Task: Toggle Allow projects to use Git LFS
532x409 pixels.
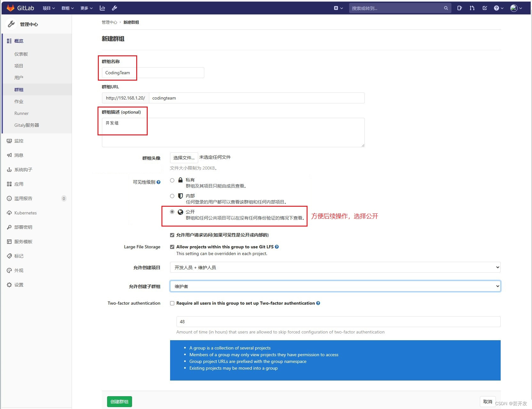Action: tap(172, 247)
